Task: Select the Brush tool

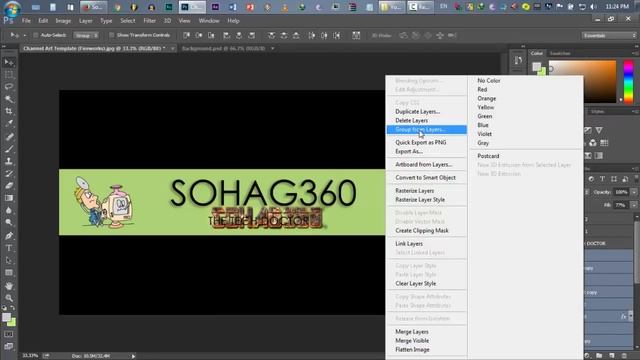Action: point(9,149)
